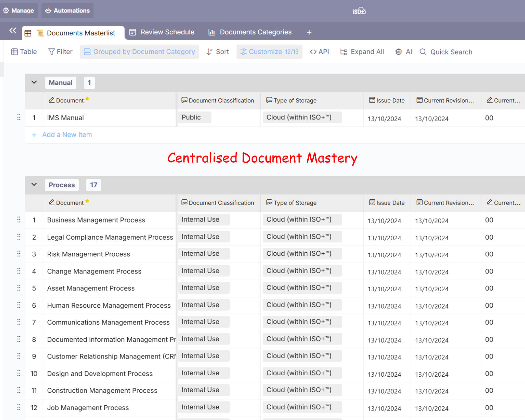This screenshot has width=525, height=420.
Task: Click Expand All in toolbar
Action: [362, 52]
